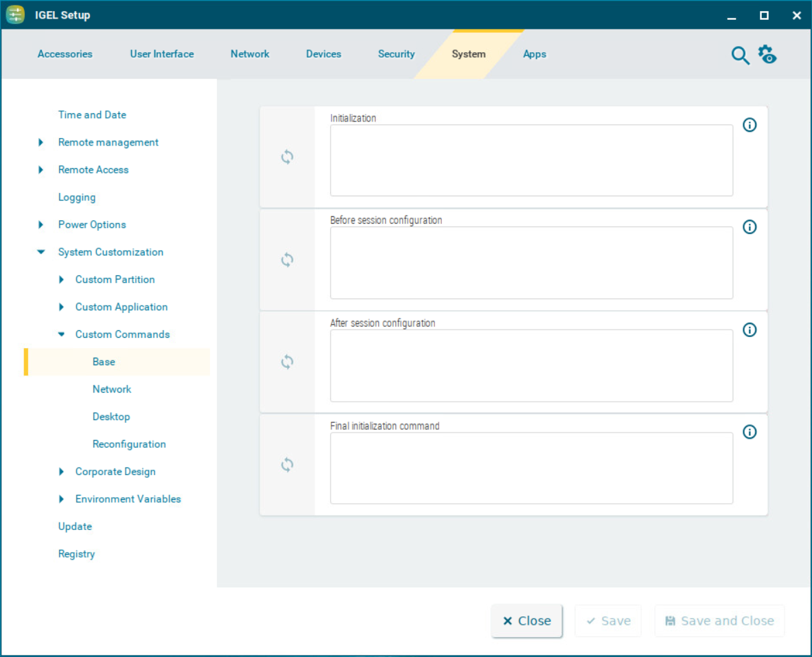Click the gear-with-eye settings view icon
The image size is (812, 657).
pyautogui.click(x=767, y=54)
